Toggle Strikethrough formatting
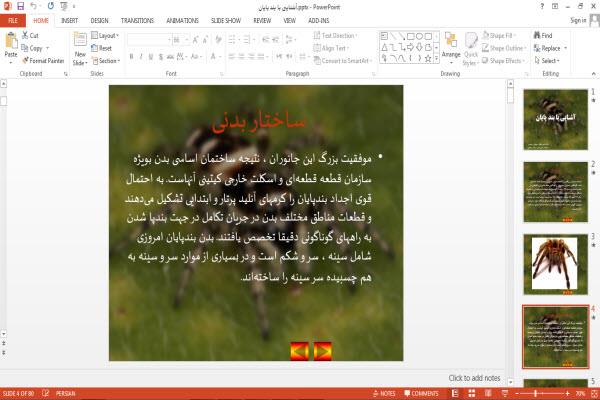The image size is (600, 400). 170,57
